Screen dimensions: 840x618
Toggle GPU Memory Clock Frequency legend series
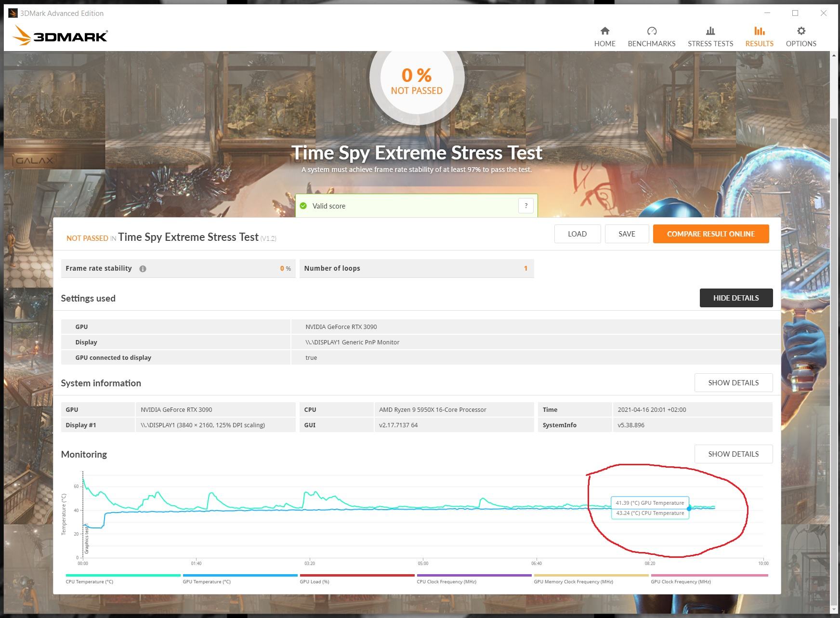pyautogui.click(x=591, y=579)
